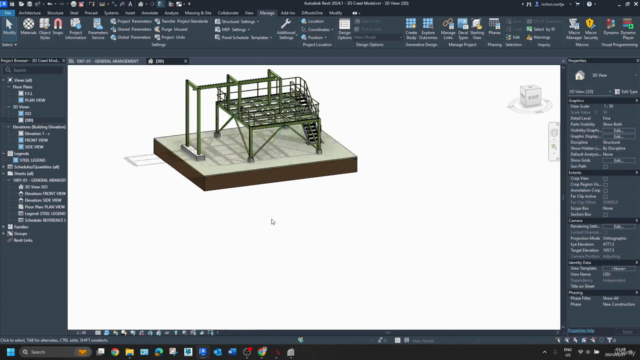This screenshot has height=360, width=640.
Task: Click Create Study in Generative Design
Action: tap(411, 29)
